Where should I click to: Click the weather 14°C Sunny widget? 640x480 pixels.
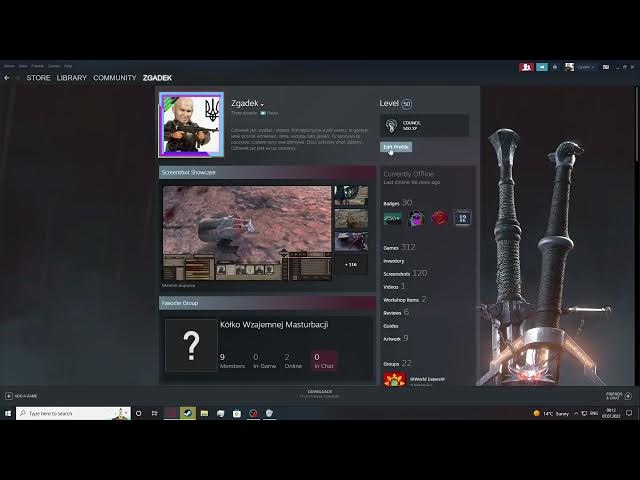pos(551,413)
